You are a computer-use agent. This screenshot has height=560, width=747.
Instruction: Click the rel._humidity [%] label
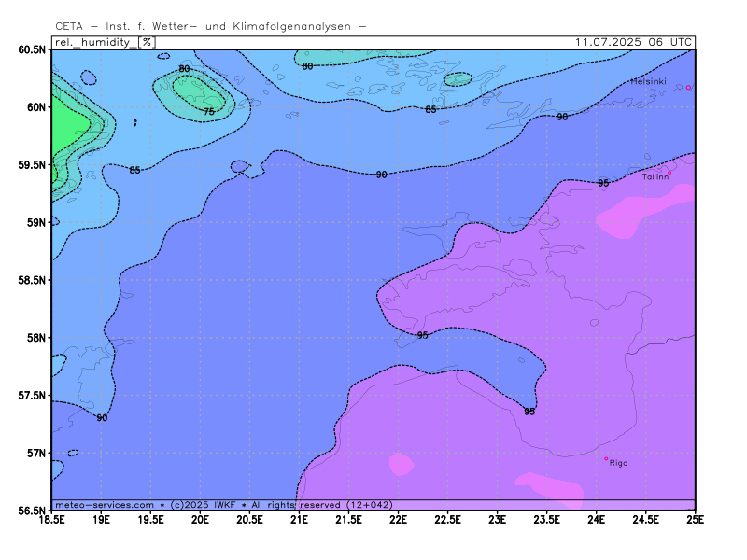coord(105,42)
